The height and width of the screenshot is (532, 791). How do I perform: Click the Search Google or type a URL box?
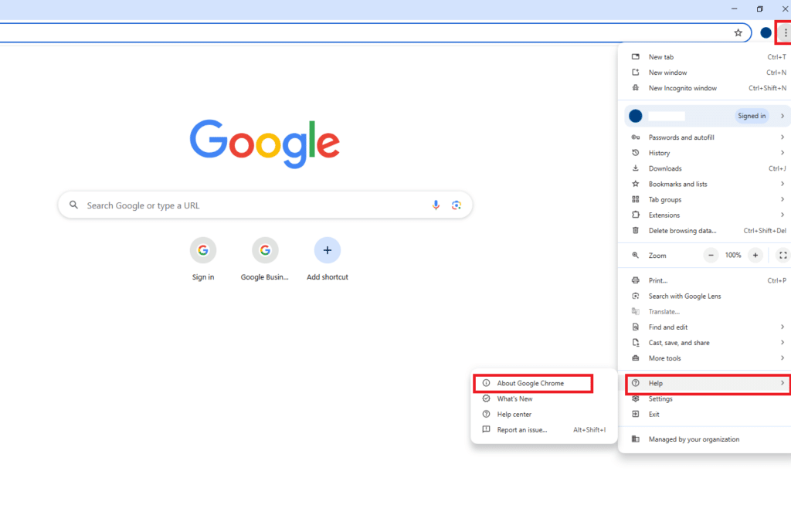pyautogui.click(x=265, y=205)
